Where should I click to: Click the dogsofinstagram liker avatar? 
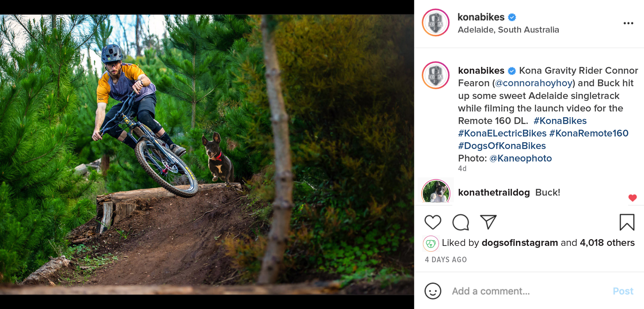pyautogui.click(x=431, y=244)
